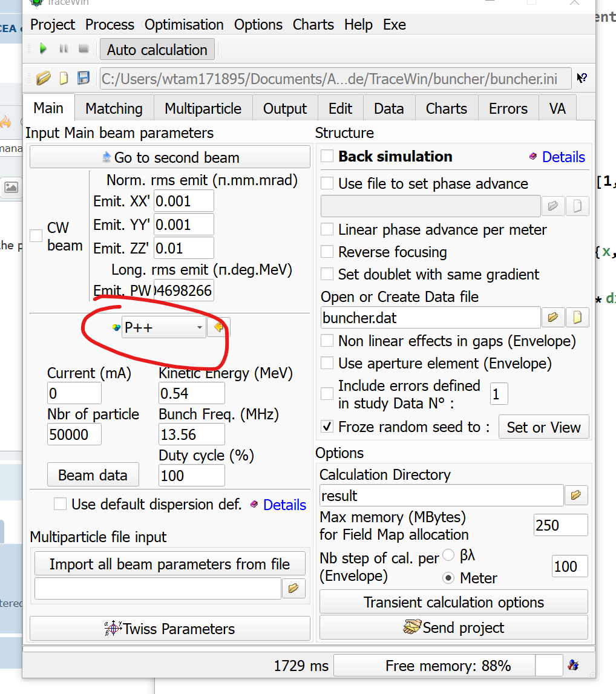Click the Send project button
Image resolution: width=616 pixels, height=694 pixels.
[x=454, y=627]
